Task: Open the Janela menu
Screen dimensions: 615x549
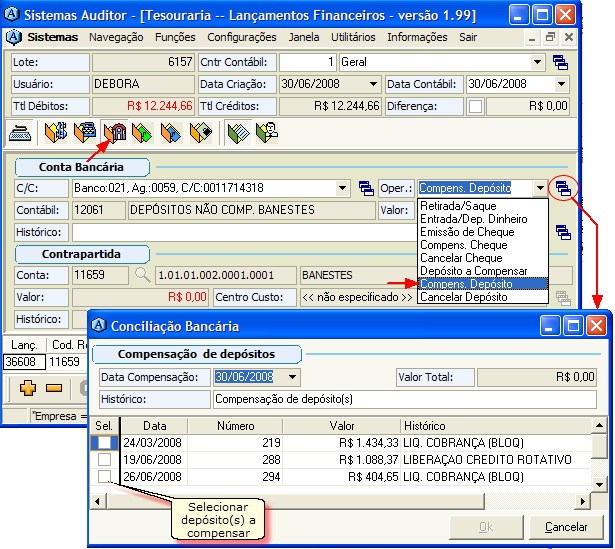Action: pos(304,37)
